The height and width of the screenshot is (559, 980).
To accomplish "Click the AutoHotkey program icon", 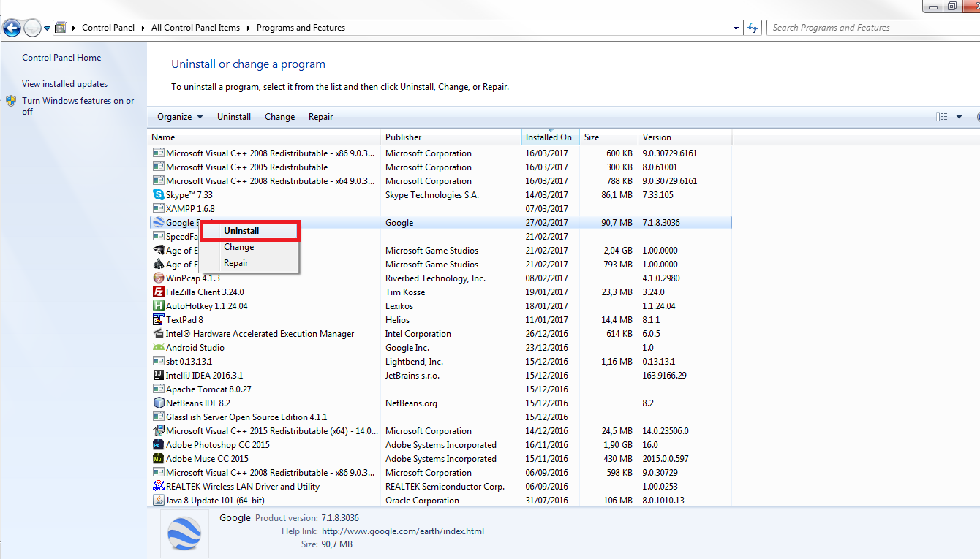I will pyautogui.click(x=158, y=306).
